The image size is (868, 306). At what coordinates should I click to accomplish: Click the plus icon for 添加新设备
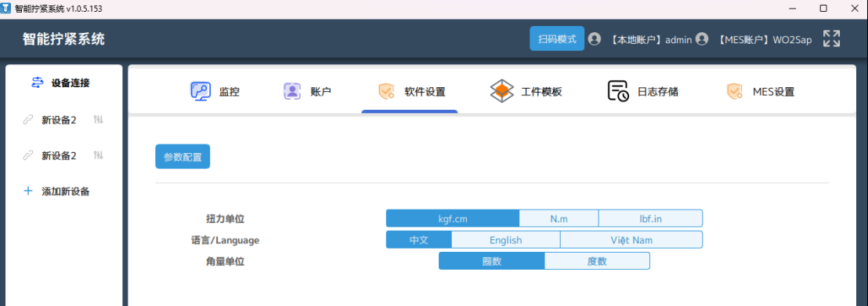point(27,191)
